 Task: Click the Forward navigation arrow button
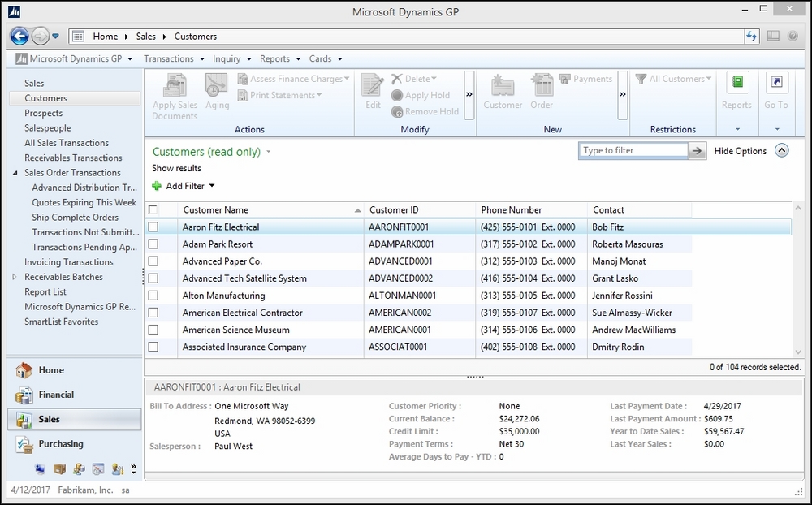[x=40, y=37]
